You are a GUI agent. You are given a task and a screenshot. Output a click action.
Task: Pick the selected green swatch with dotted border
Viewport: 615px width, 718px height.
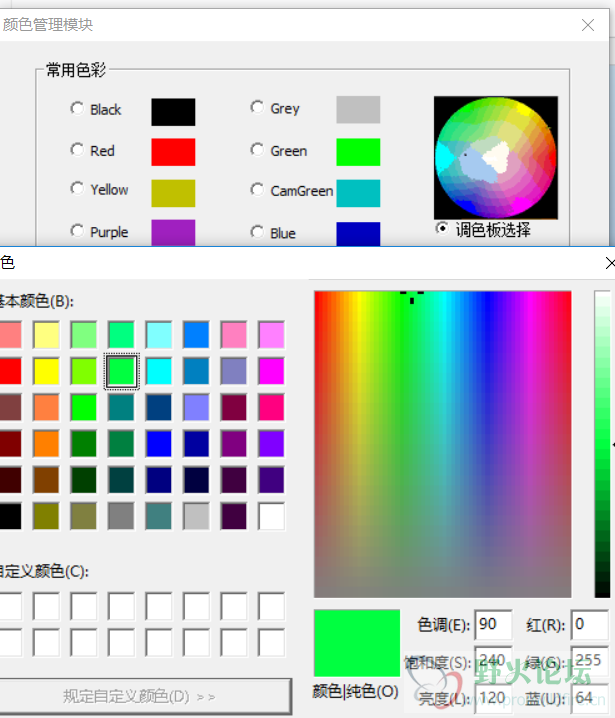coord(121,371)
